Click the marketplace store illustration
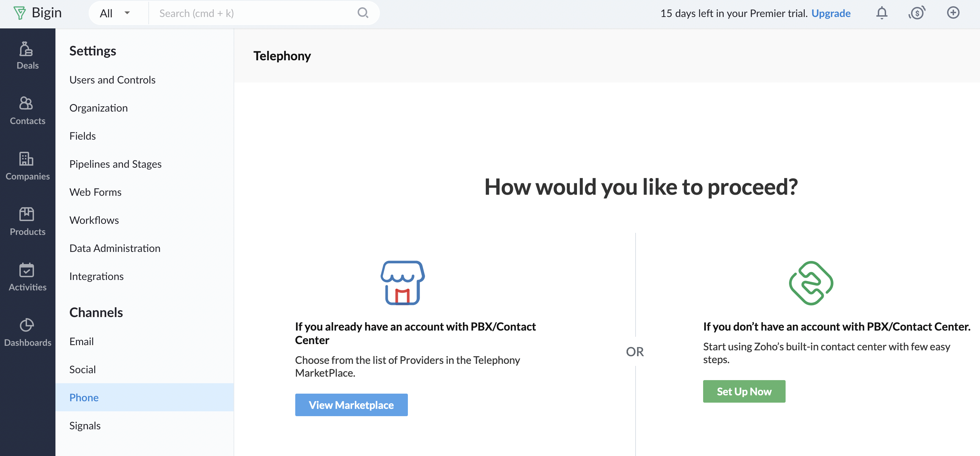This screenshot has height=456, width=980. coord(403,283)
